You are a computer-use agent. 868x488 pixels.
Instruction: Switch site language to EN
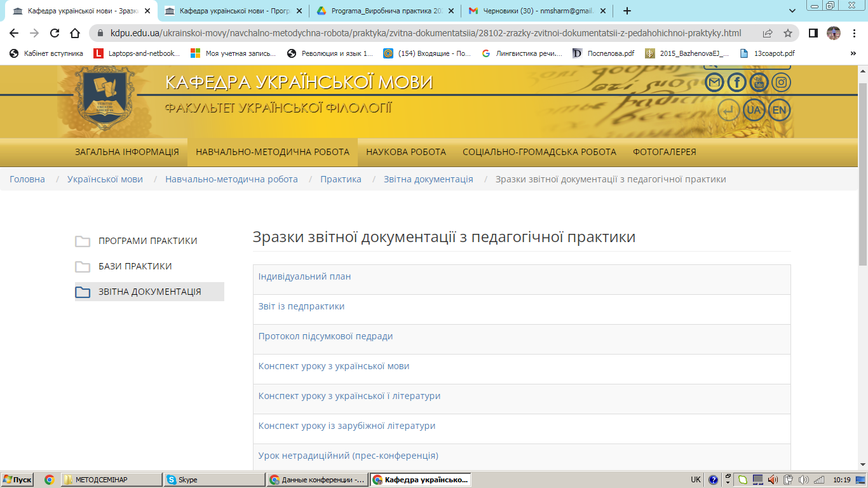(779, 110)
